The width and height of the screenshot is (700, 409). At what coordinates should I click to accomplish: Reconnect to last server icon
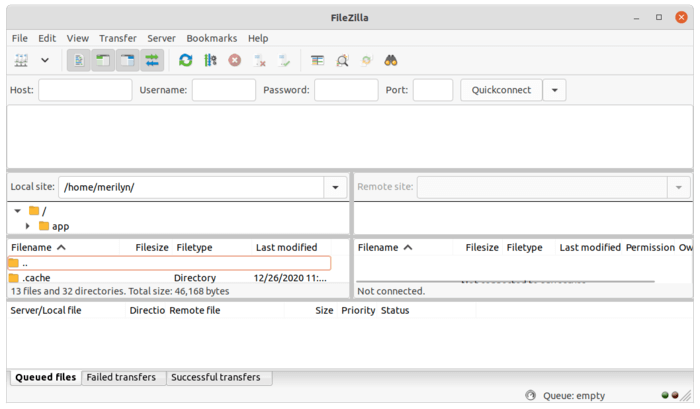pyautogui.click(x=284, y=60)
